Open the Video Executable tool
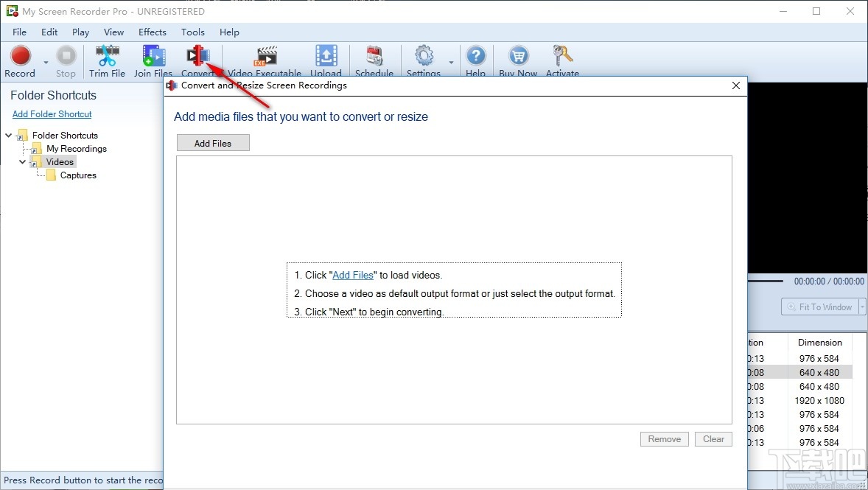 point(265,61)
